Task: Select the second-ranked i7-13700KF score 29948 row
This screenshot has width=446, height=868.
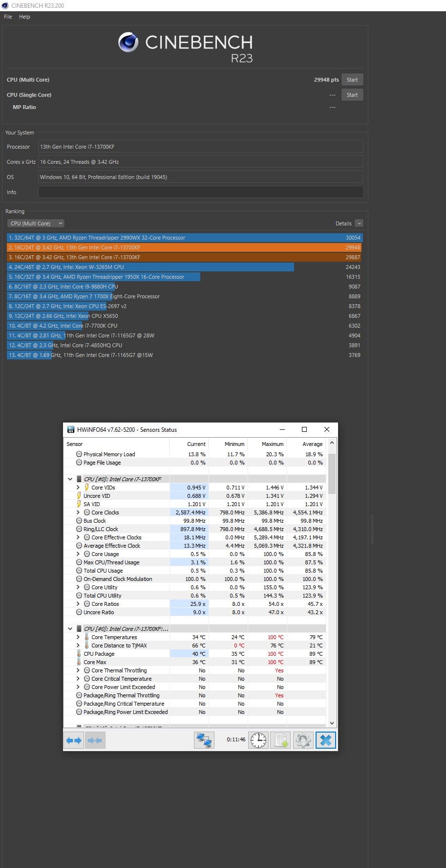Action: 185,247
